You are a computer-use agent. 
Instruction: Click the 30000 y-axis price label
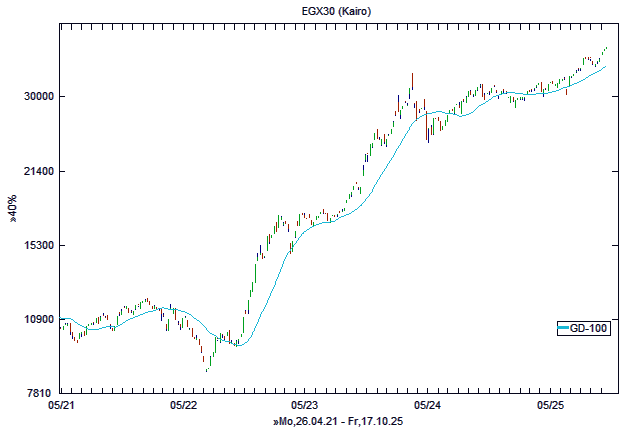(38, 97)
